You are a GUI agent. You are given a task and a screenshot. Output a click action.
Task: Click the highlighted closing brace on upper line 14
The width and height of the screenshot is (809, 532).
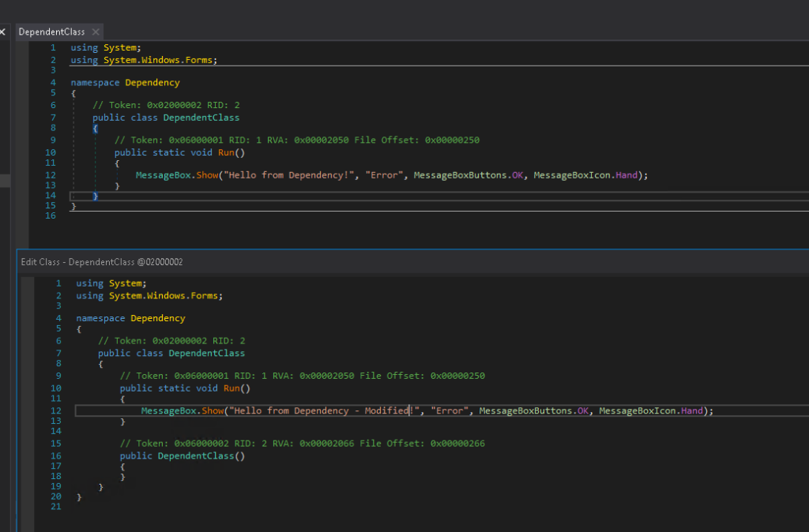96,195
